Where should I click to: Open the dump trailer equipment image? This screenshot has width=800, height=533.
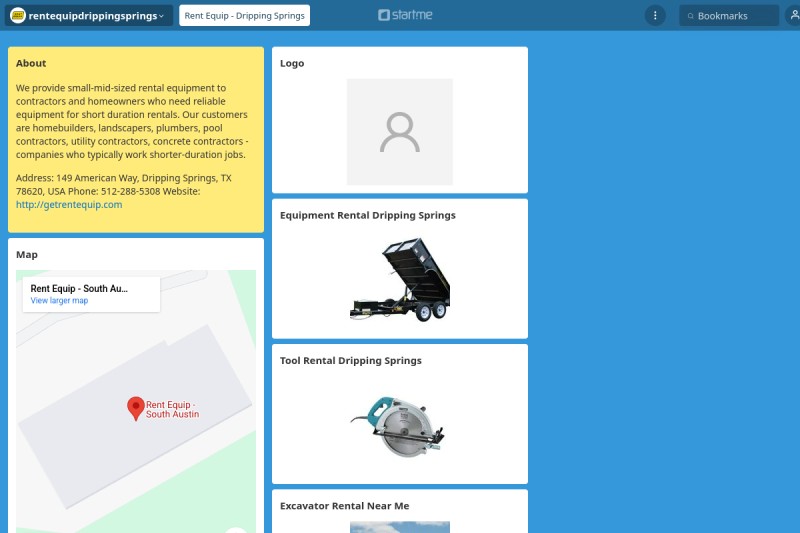tap(399, 280)
